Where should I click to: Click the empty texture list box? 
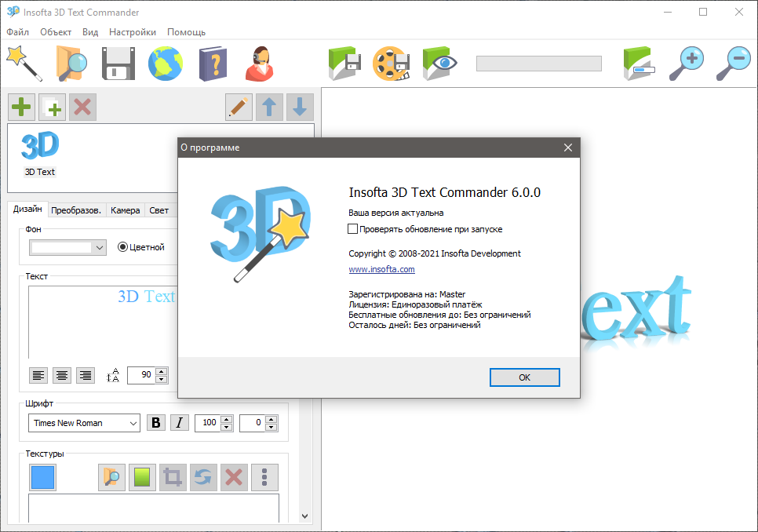pos(154,508)
